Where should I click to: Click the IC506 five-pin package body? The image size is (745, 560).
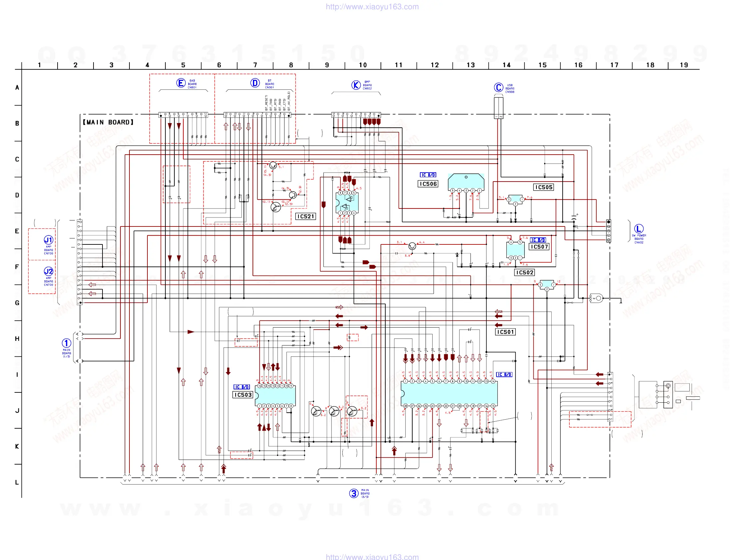coord(466,182)
